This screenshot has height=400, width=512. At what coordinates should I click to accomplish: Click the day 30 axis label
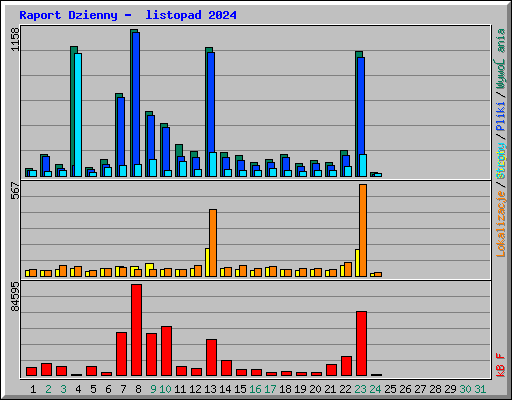click(465, 389)
